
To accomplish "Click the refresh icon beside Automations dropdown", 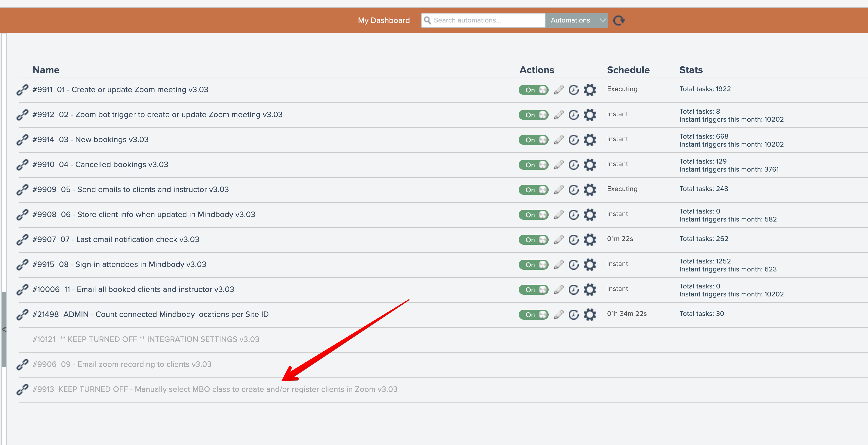I will coord(619,20).
